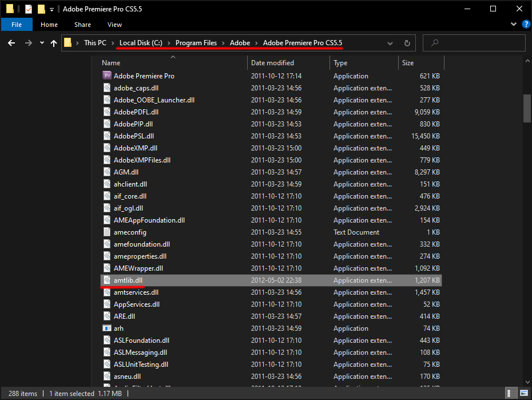The width and height of the screenshot is (532, 400).
Task: Switch to large icons view in status bar
Action: coord(524,393)
